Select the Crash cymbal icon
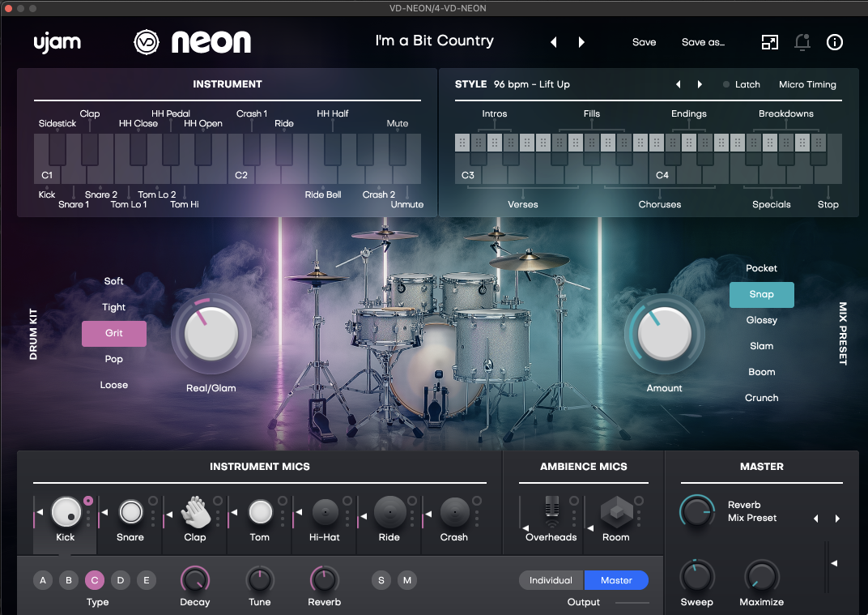This screenshot has width=868, height=615. [x=454, y=512]
